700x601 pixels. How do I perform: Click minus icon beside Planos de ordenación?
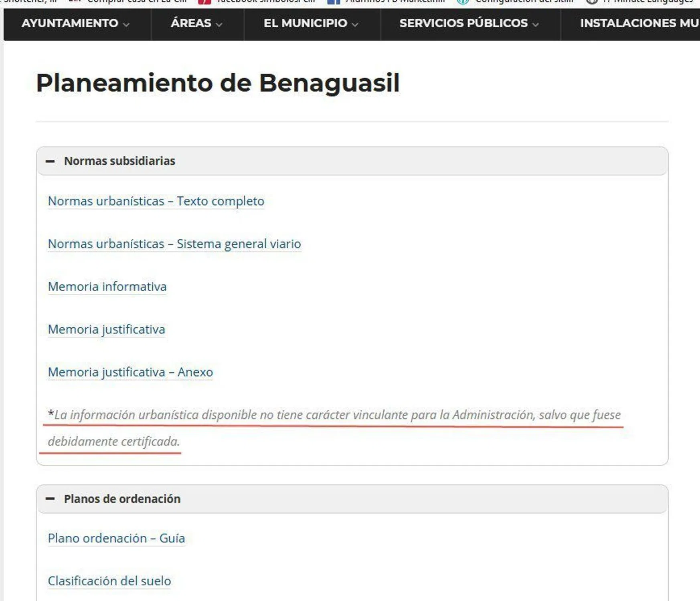click(x=50, y=499)
